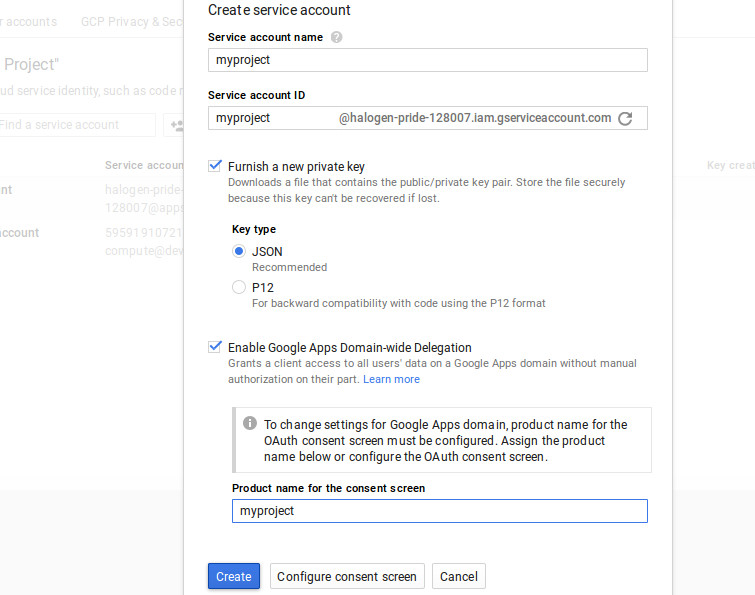
Task: Open Configure consent screen
Action: coord(347,576)
